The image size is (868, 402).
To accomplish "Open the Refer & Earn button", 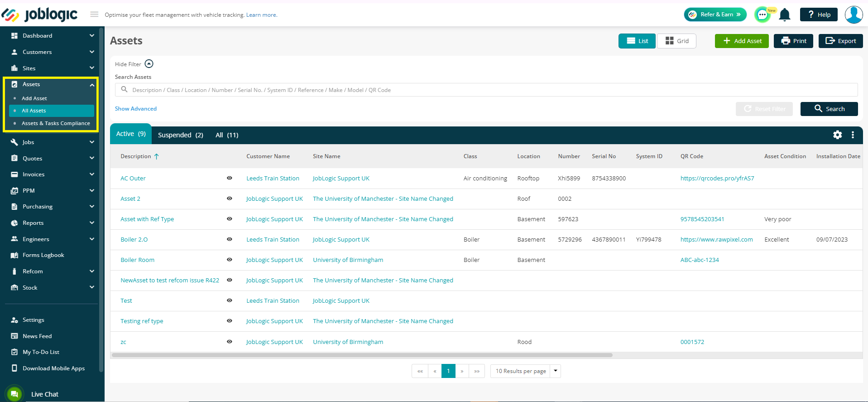I will click(715, 15).
